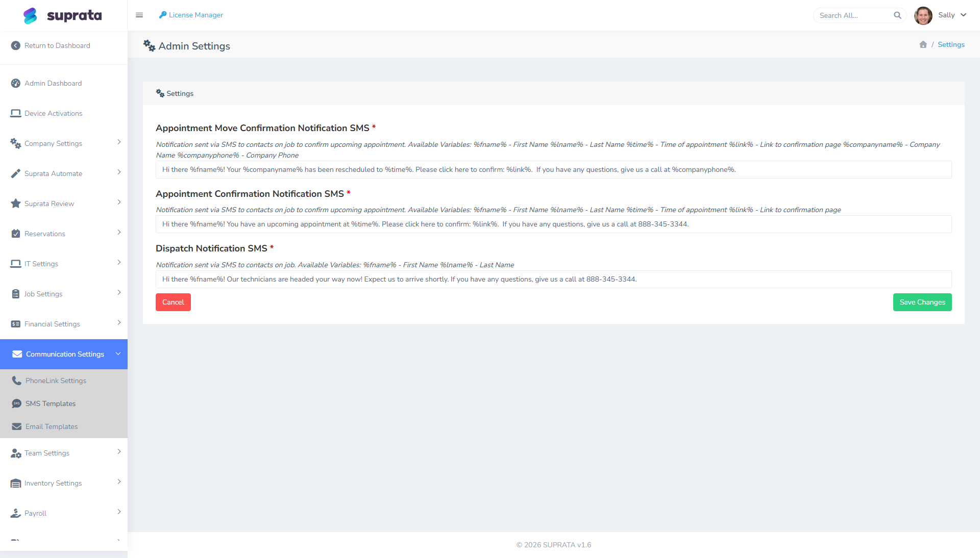980x558 pixels.
Task: Click the Reservations calendar icon
Action: coord(16,234)
